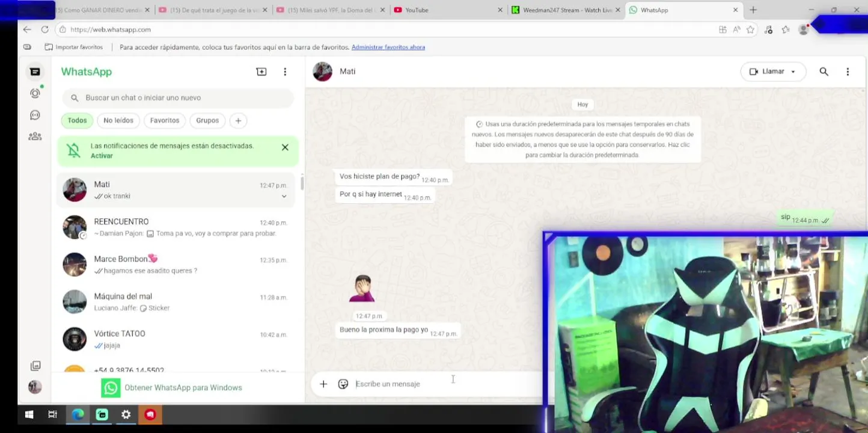
Task: Open the attach plus icon in message bar
Action: tap(323, 384)
